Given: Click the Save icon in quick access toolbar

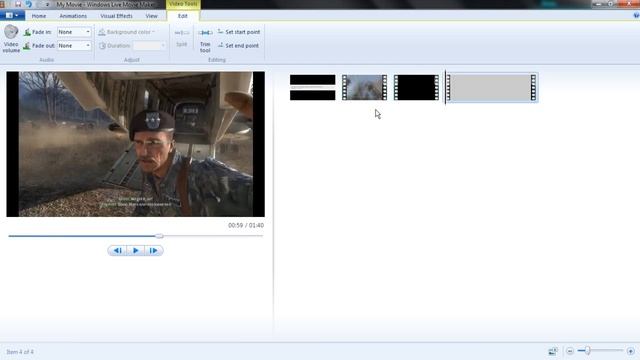Looking at the screenshot, I should 18,4.
